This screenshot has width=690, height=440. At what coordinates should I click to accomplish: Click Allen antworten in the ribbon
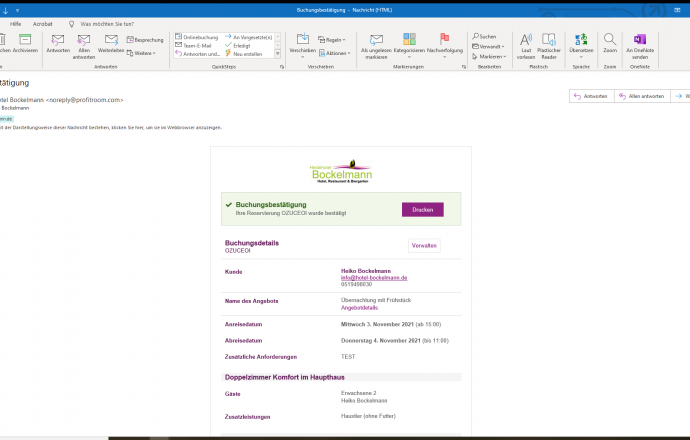tap(84, 46)
